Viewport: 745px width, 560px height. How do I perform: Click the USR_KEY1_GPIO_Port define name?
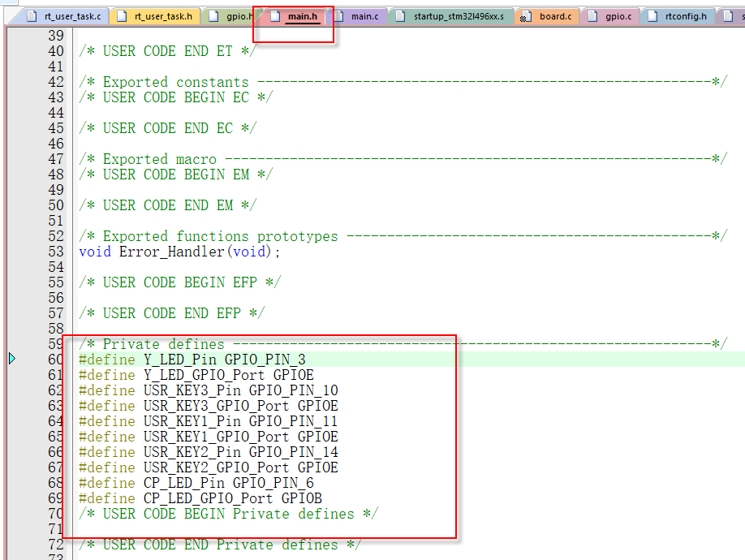(216, 437)
